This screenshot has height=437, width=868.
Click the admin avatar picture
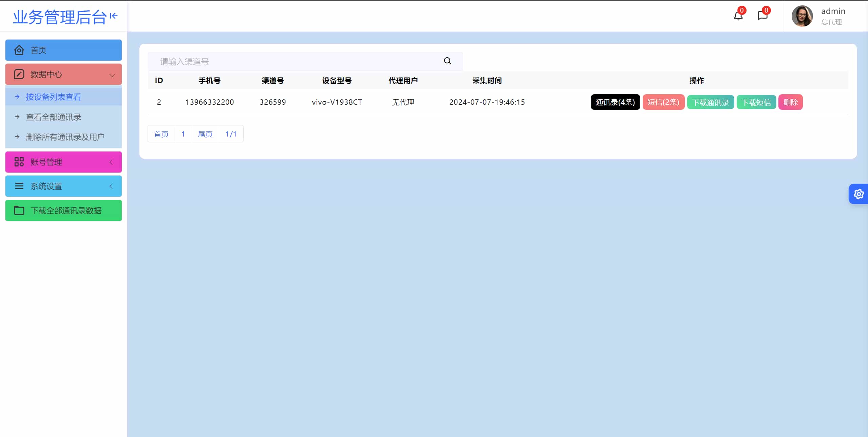(802, 16)
